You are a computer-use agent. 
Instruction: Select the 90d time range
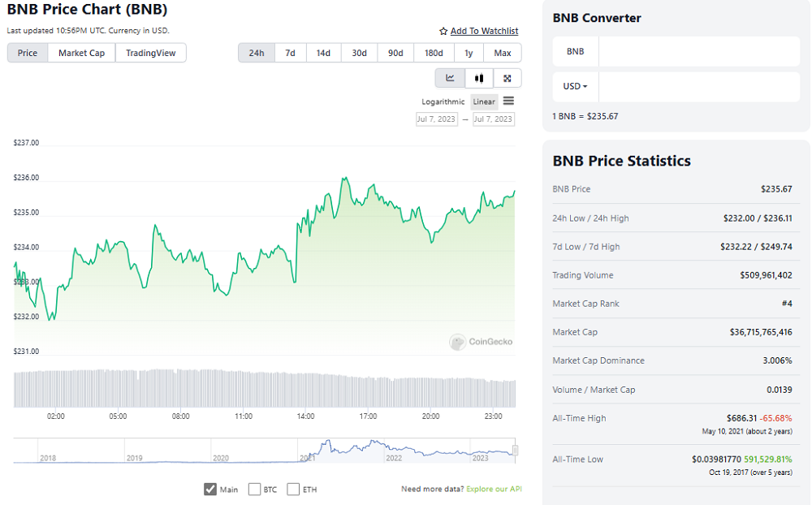pos(395,53)
